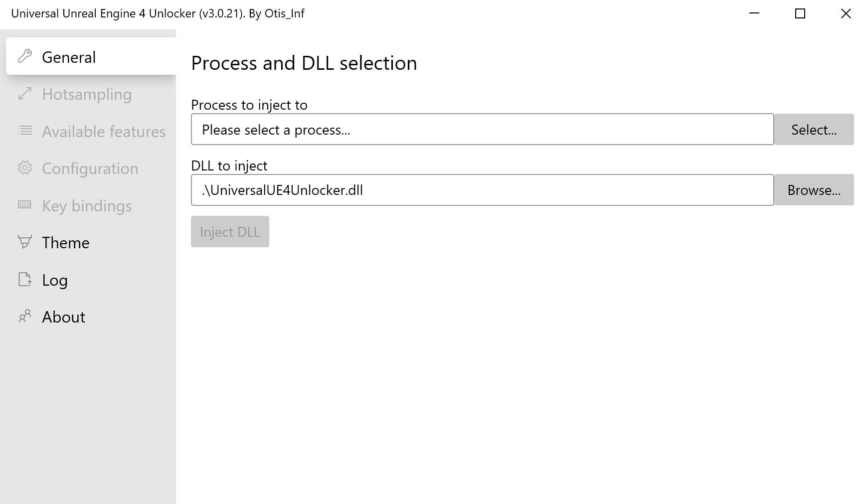
Task: Click the DLL to inject path field
Action: point(482,190)
